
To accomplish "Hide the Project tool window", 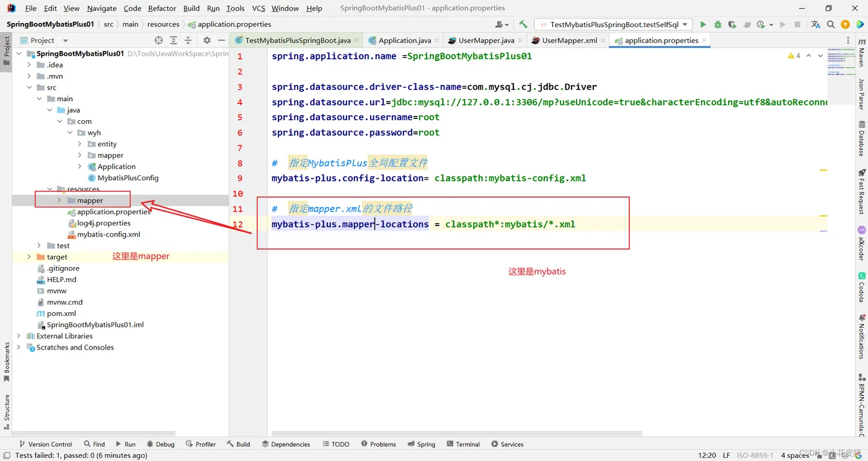I will click(221, 40).
